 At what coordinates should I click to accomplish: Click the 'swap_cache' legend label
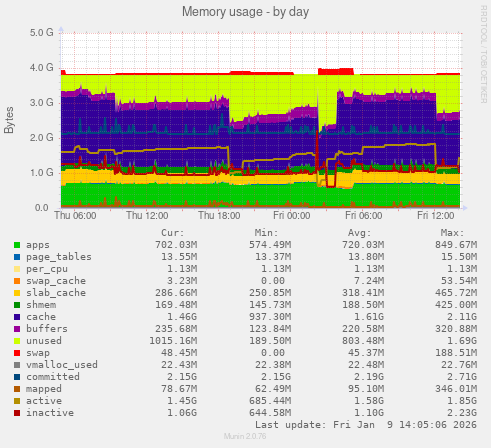(x=56, y=281)
